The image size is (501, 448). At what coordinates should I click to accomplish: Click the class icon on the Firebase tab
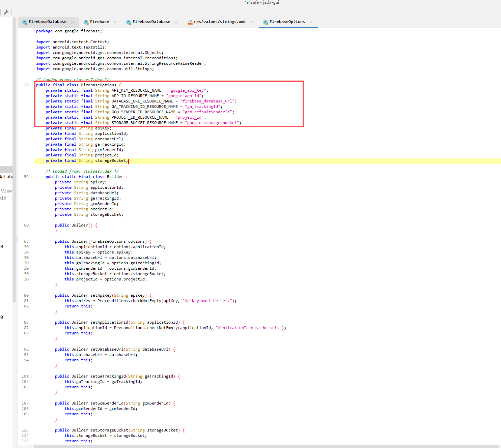pyautogui.click(x=86, y=22)
